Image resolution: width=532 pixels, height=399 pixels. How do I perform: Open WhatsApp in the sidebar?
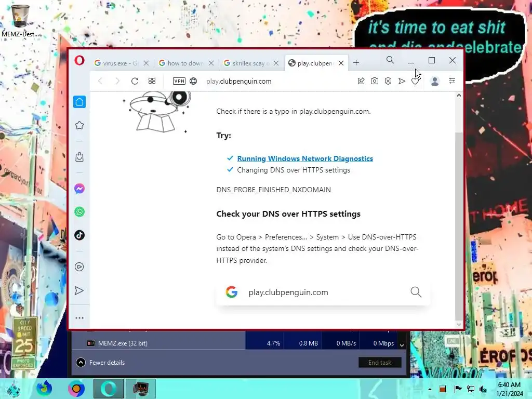[79, 212]
